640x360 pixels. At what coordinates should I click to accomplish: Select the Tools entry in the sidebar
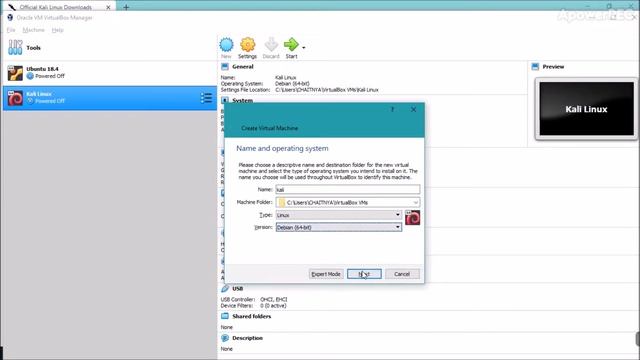(x=109, y=48)
